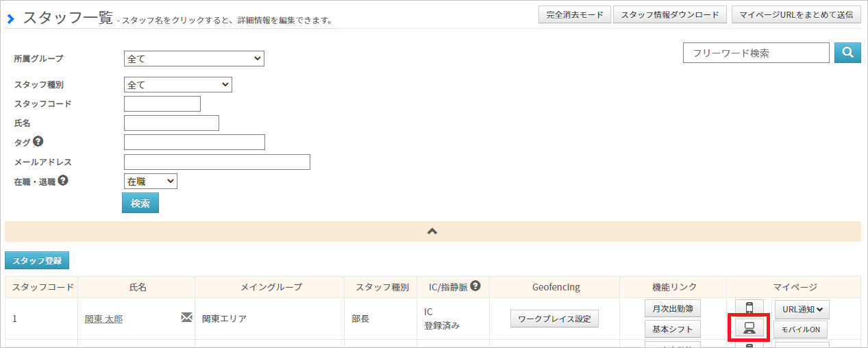Collapse the search panel with the up chevron
Screen dimensions: 868x348
pyautogui.click(x=432, y=232)
